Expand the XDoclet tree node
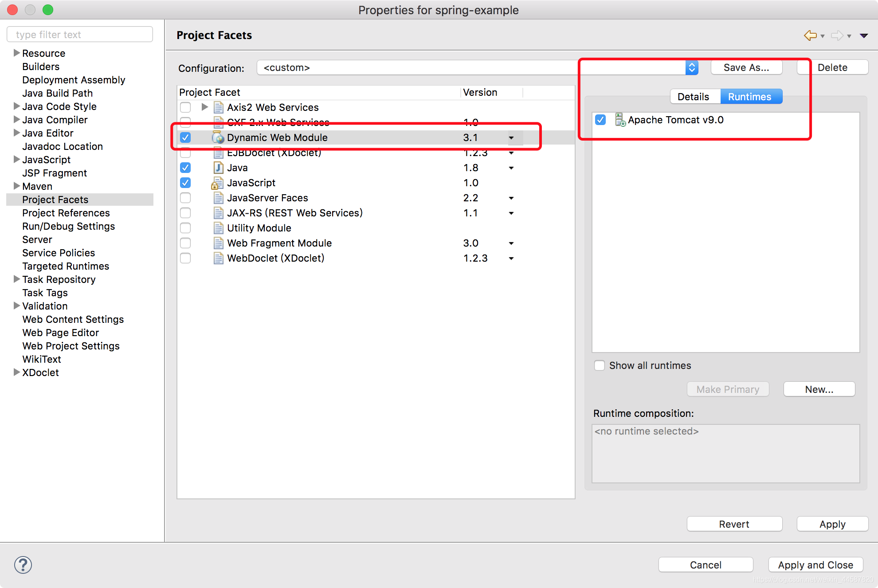The width and height of the screenshot is (878, 588). click(x=17, y=372)
